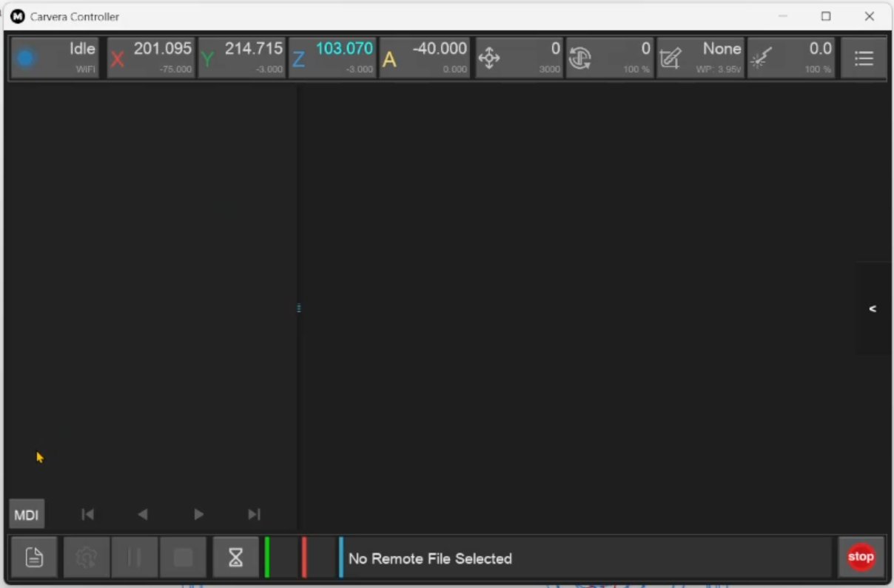
Task: Open the Z axis position dropdown
Action: (332, 58)
